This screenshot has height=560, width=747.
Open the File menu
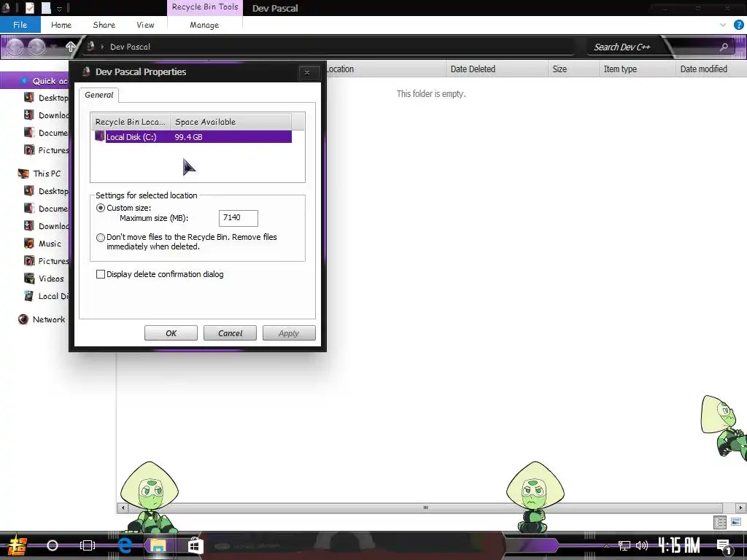point(20,25)
